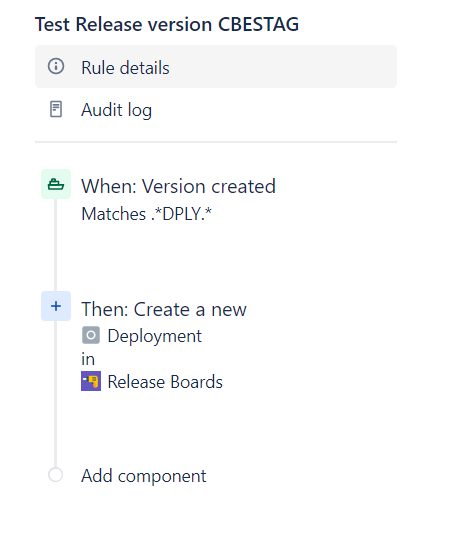Viewport: 452px width, 539px height.
Task: Click the Deployment issue type label
Action: (155, 336)
